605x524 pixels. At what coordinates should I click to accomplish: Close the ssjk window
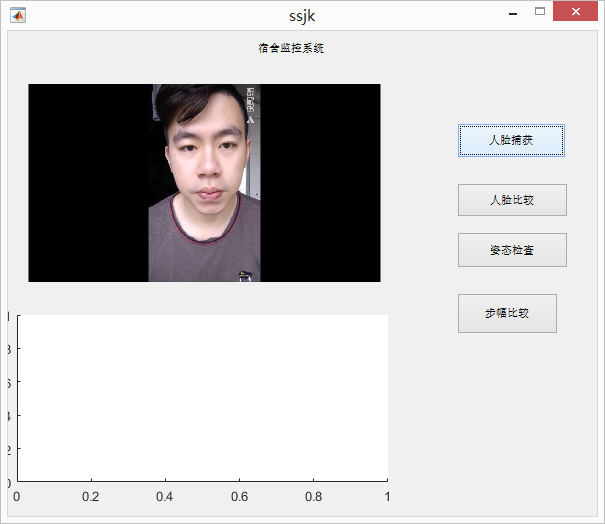point(576,13)
